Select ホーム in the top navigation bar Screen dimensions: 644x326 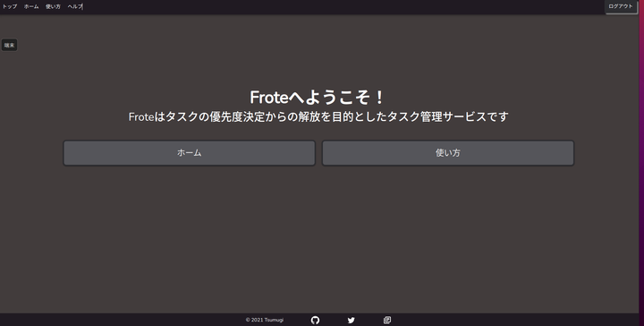tap(31, 6)
